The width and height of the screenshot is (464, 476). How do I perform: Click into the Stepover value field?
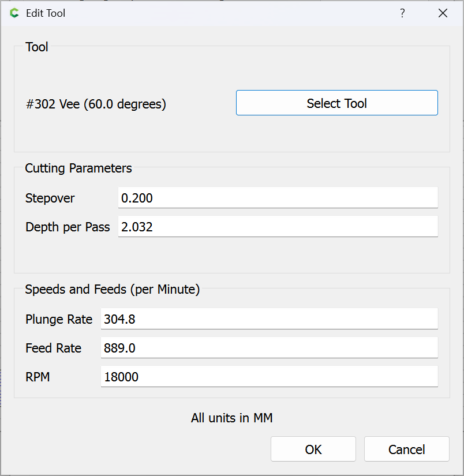(278, 198)
